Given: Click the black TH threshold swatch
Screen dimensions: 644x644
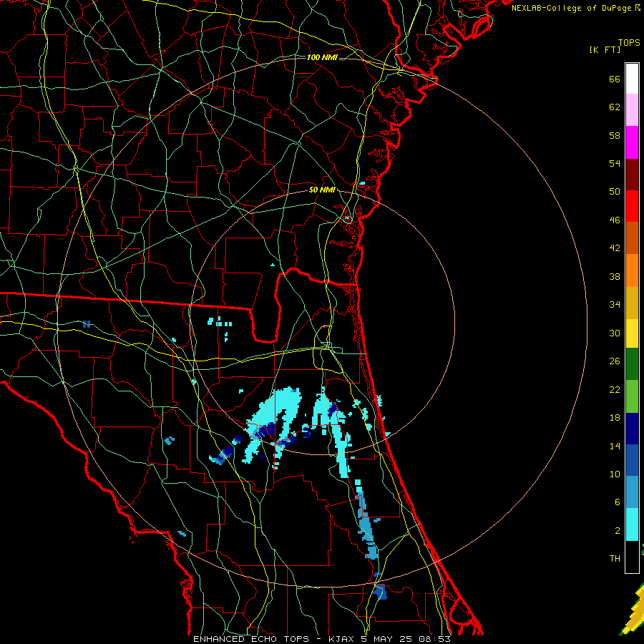Looking at the screenshot, I should 632,557.
